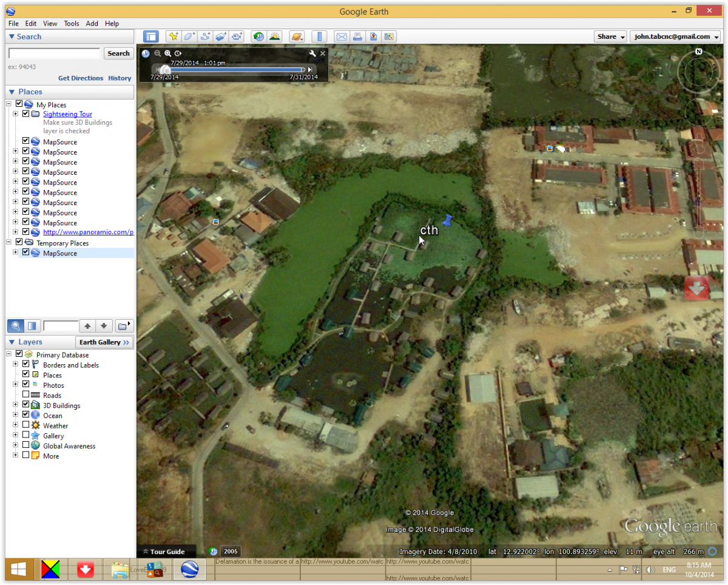Open the View menu
The image size is (728, 585).
(50, 24)
